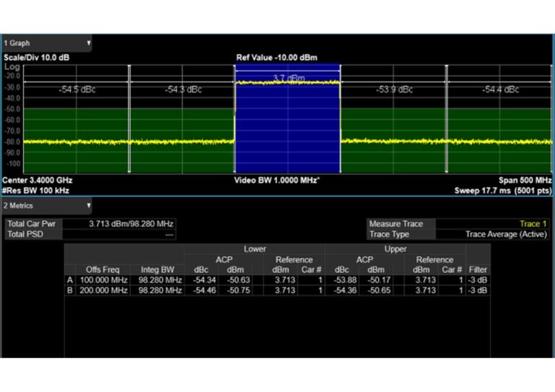Click the Lower group header

(x=254, y=249)
